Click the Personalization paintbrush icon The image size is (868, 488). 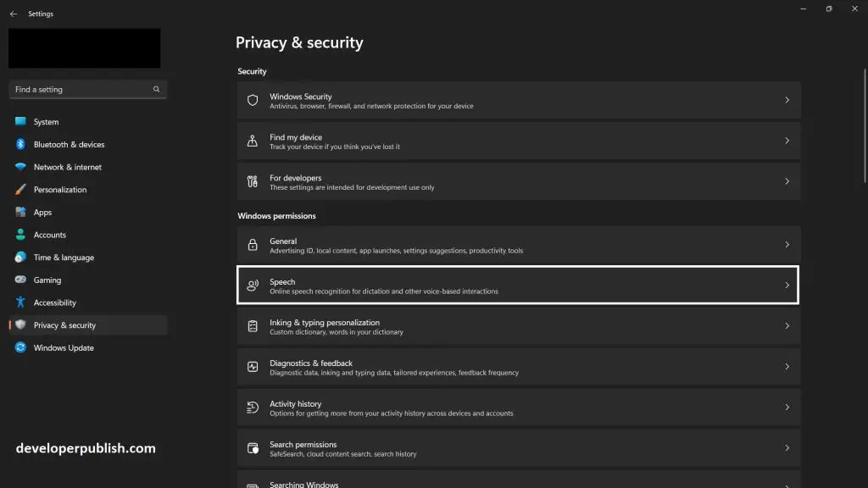pos(20,189)
